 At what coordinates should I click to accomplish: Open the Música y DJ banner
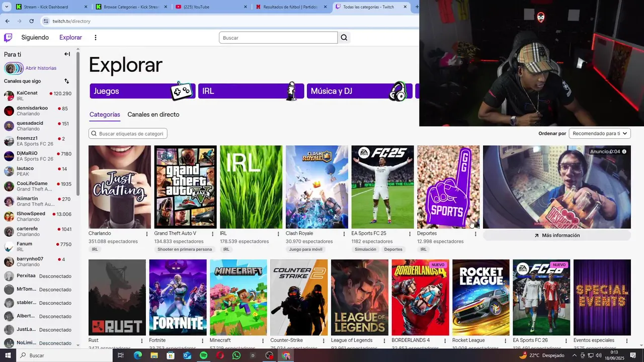click(x=360, y=91)
